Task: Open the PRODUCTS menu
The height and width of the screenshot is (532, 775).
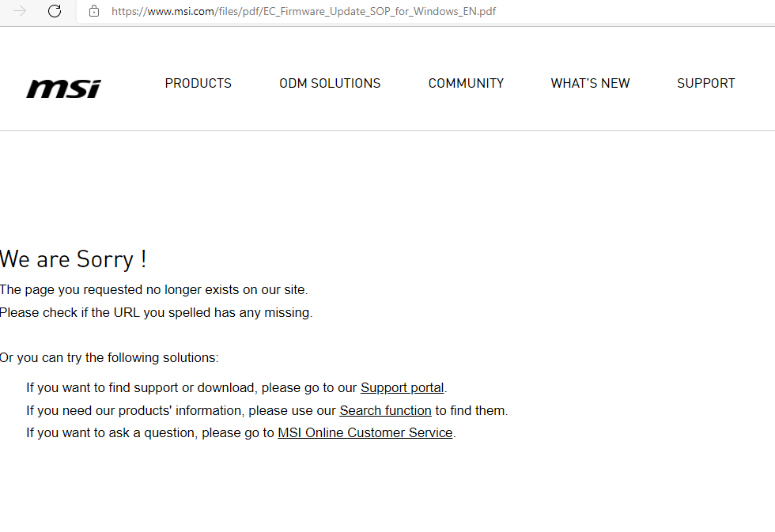Action: [198, 83]
